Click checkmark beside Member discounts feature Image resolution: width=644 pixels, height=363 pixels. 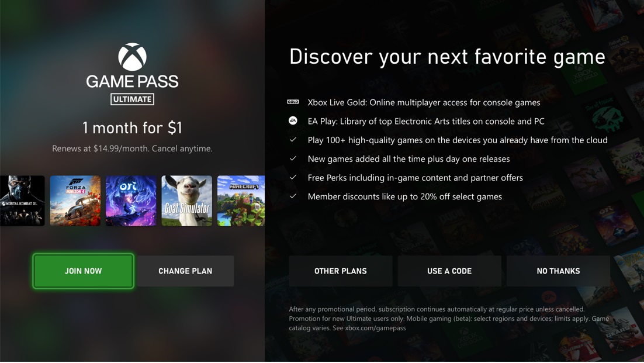293,196
